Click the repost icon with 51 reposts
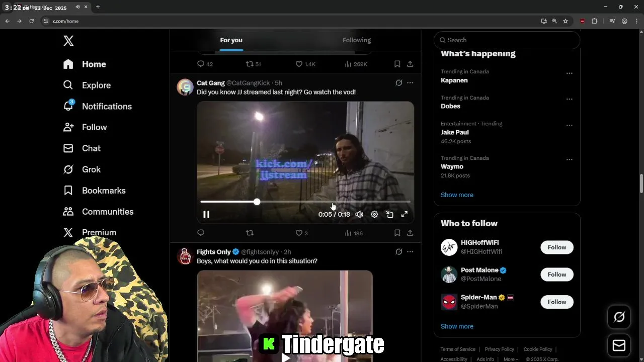Screen dimensions: 644x362 point(250,64)
